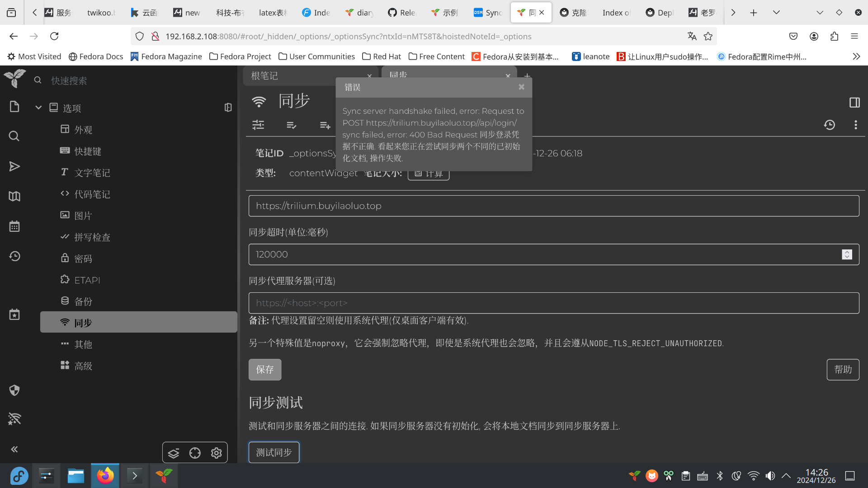Open the note three-dot menu
This screenshot has height=488, width=868.
856,125
